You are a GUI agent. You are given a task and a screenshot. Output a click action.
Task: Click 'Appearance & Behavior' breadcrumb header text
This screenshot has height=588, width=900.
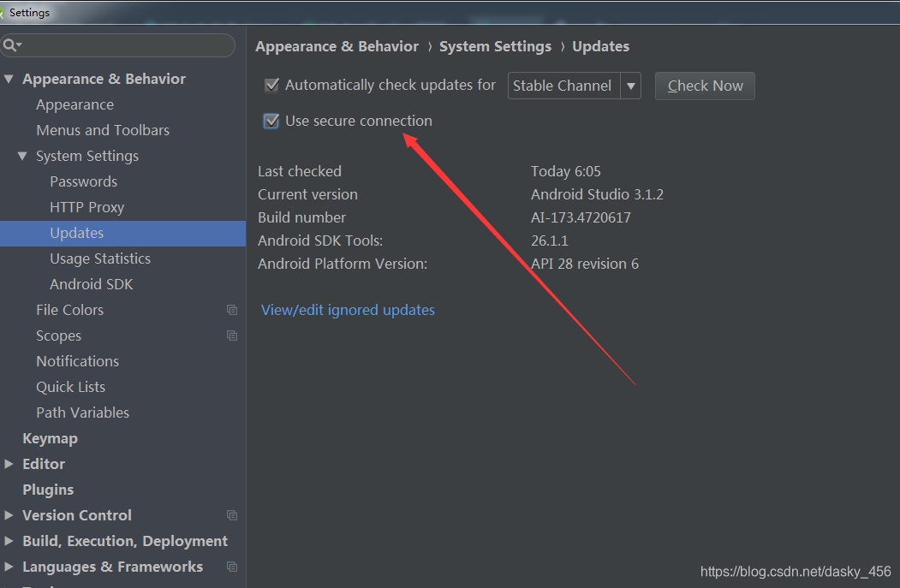[x=337, y=46]
